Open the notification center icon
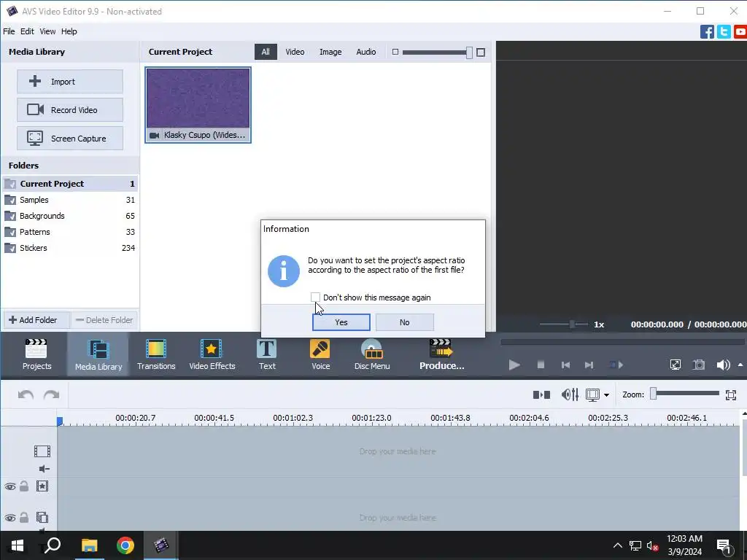The image size is (747, 560). click(x=723, y=545)
